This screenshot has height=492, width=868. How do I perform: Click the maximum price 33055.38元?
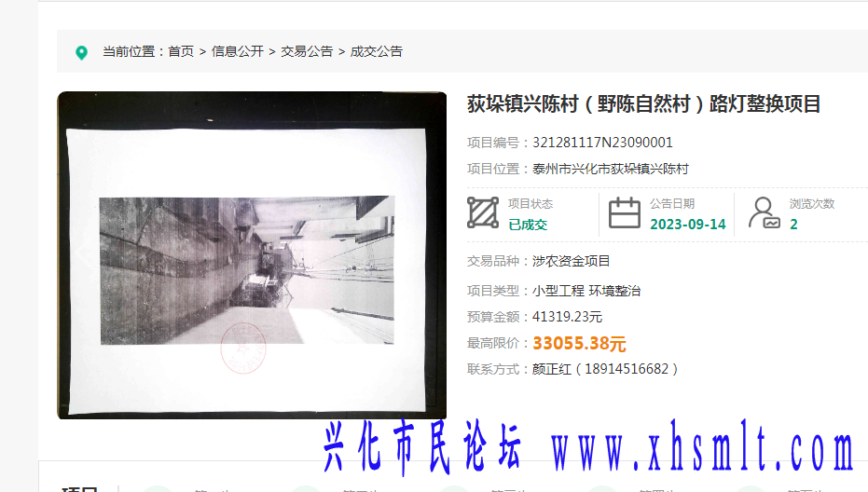(x=579, y=344)
